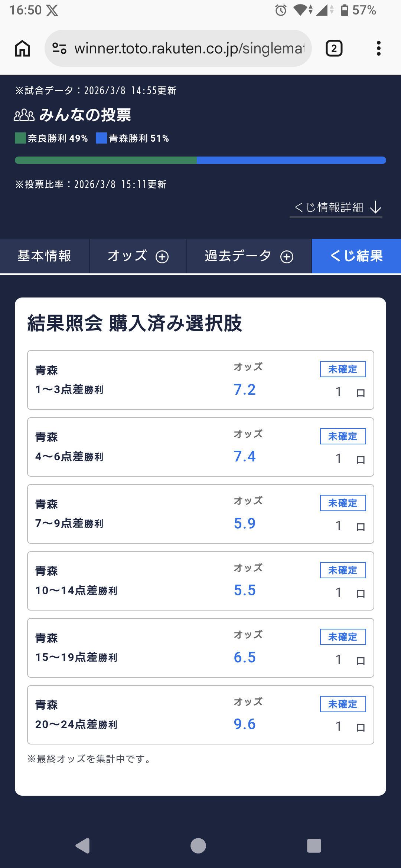Select the くじ結果 tab

[x=356, y=256]
